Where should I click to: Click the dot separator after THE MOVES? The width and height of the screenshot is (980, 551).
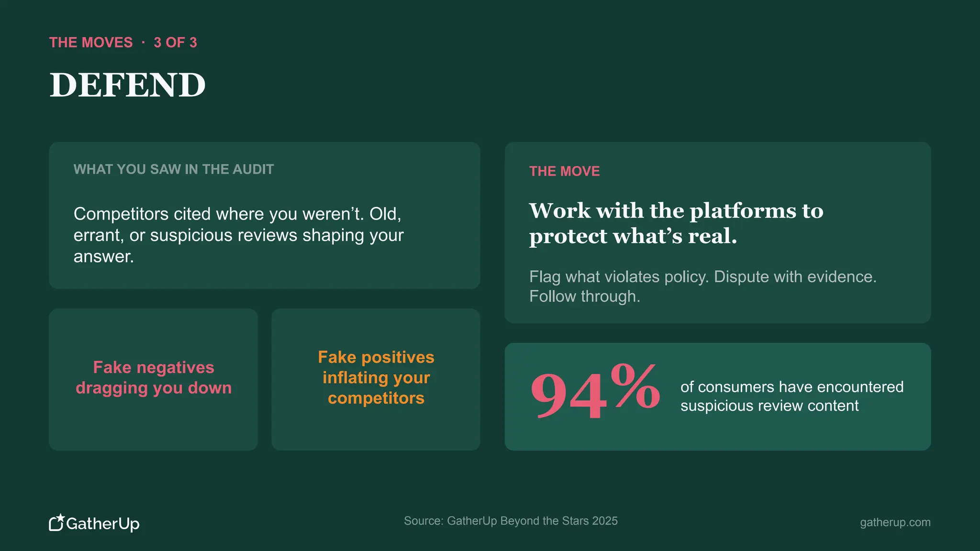143,43
